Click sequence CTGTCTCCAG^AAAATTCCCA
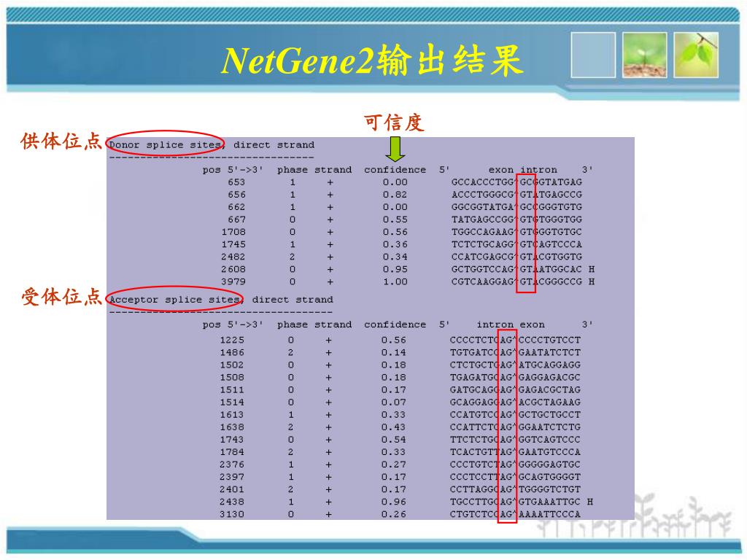This screenshot has width=747, height=560. pyautogui.click(x=515, y=514)
